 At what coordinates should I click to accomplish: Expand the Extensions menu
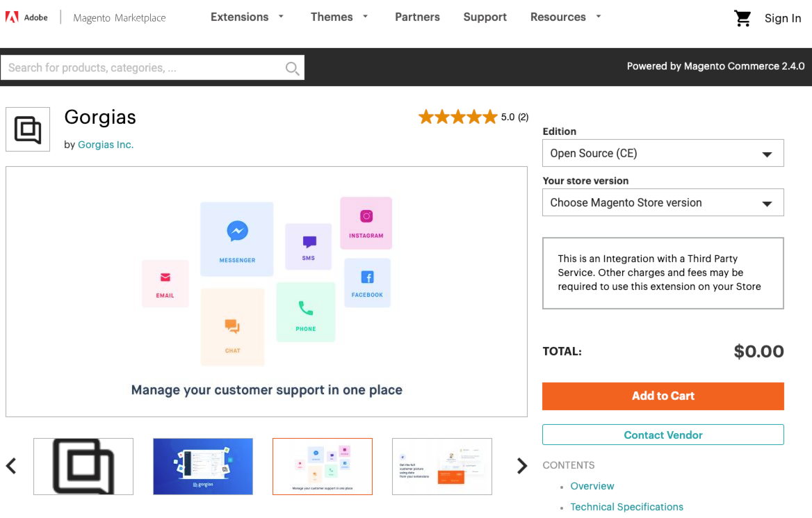247,17
